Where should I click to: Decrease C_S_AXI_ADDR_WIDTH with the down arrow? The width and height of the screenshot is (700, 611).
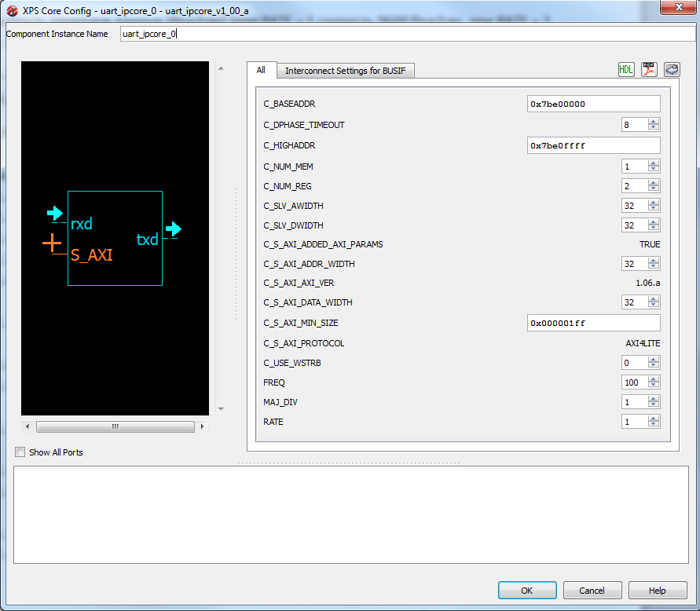click(x=654, y=266)
